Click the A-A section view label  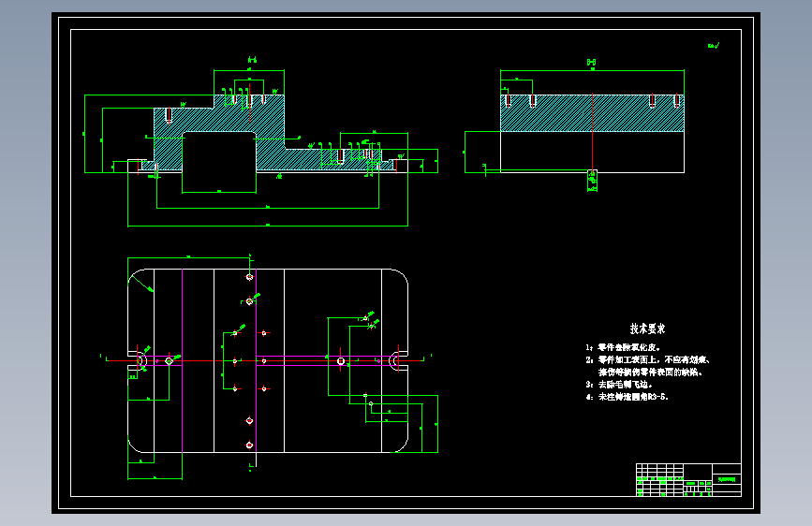tap(252, 60)
